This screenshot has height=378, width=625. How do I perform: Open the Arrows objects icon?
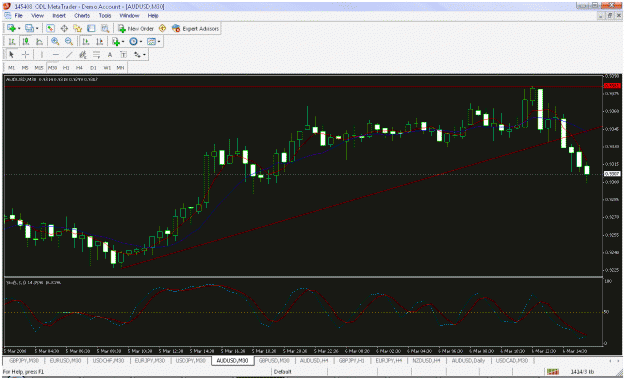[x=137, y=55]
